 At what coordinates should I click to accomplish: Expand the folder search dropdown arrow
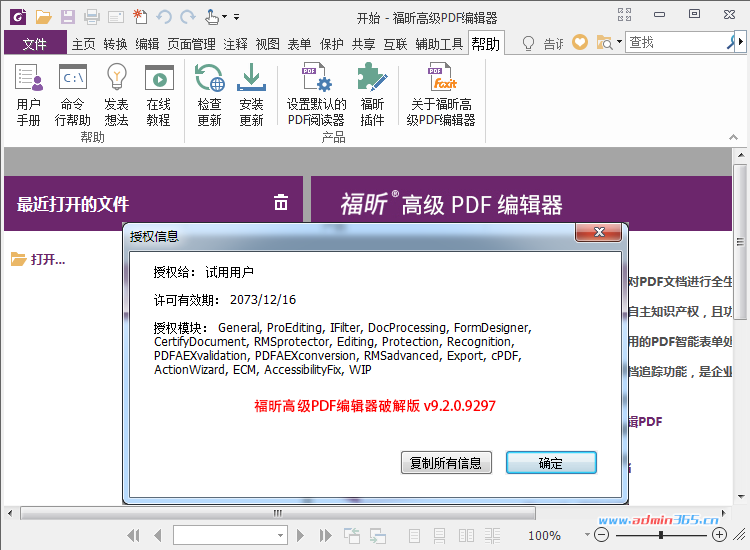(x=619, y=42)
